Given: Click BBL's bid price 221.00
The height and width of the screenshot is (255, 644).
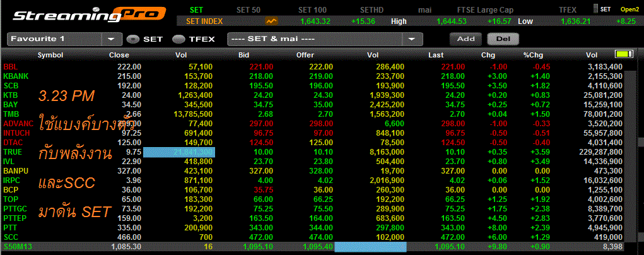Looking at the screenshot, I should 261,67.
